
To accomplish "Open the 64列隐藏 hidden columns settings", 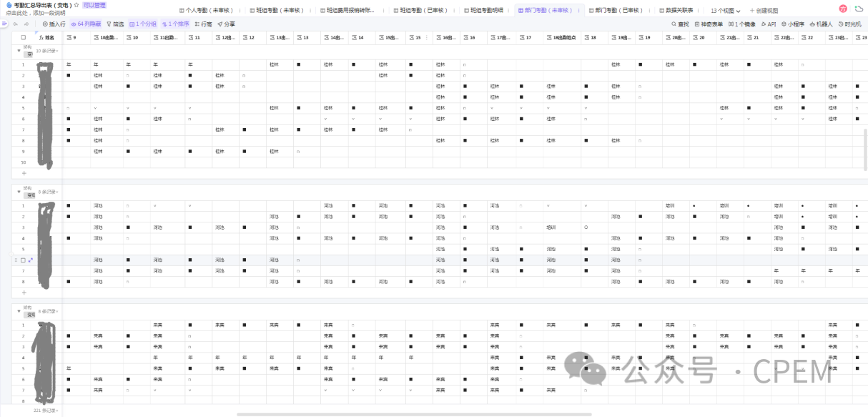I will [87, 24].
